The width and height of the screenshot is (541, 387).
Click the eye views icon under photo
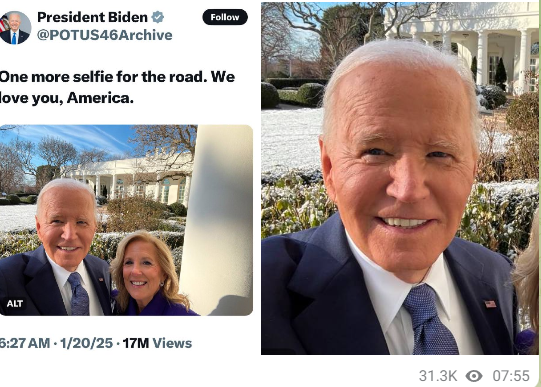(x=474, y=376)
